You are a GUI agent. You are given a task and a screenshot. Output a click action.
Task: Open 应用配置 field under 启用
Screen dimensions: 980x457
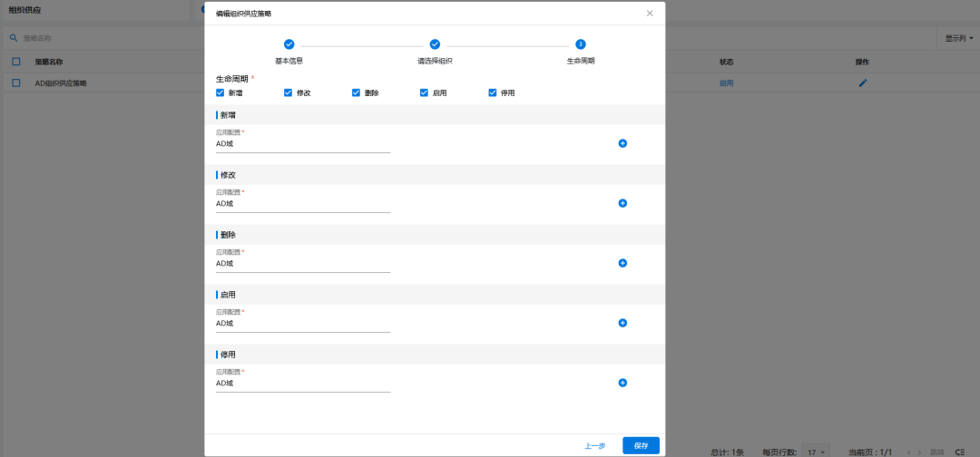pyautogui.click(x=303, y=324)
